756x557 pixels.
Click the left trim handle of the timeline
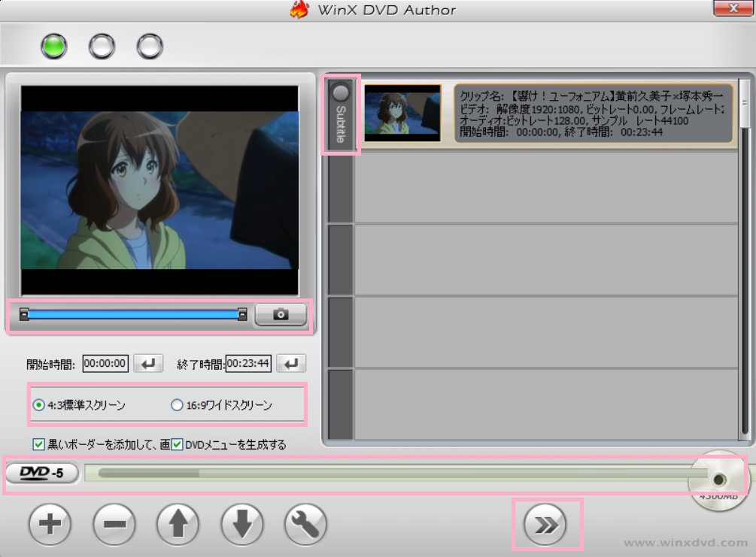23,315
